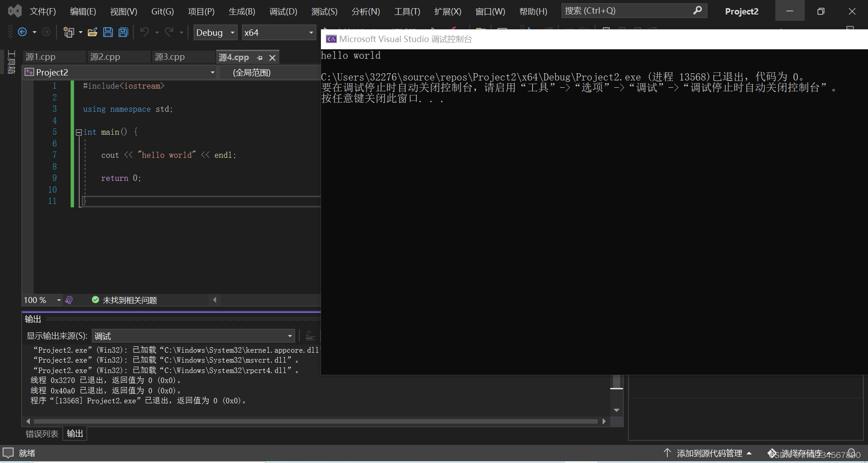This screenshot has width=868, height=463.
Task: Click the IntelliCode purple icon beside zoom
Action: tap(69, 300)
